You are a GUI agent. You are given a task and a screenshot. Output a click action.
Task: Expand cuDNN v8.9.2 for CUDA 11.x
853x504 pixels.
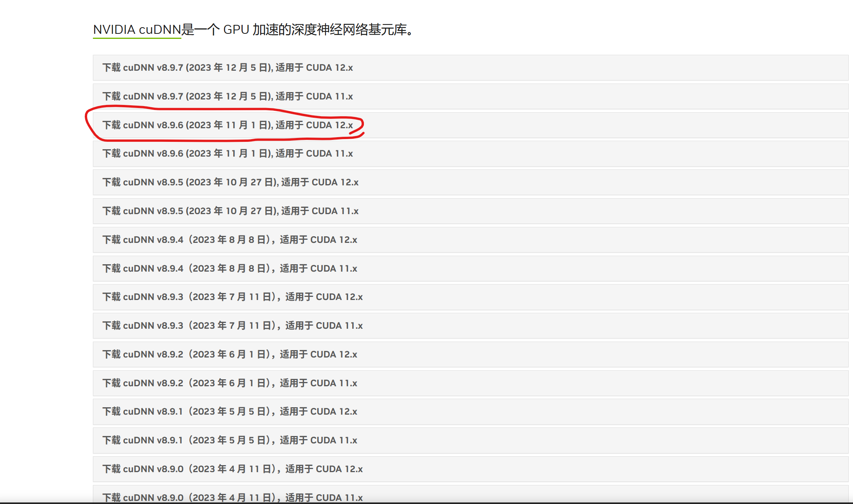(229, 383)
